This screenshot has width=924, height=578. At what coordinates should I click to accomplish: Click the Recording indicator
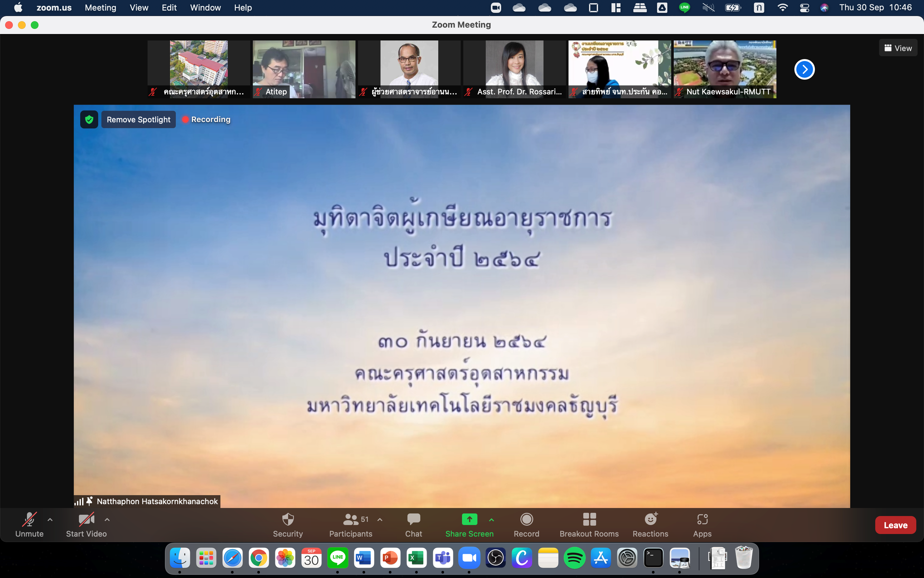tap(206, 120)
